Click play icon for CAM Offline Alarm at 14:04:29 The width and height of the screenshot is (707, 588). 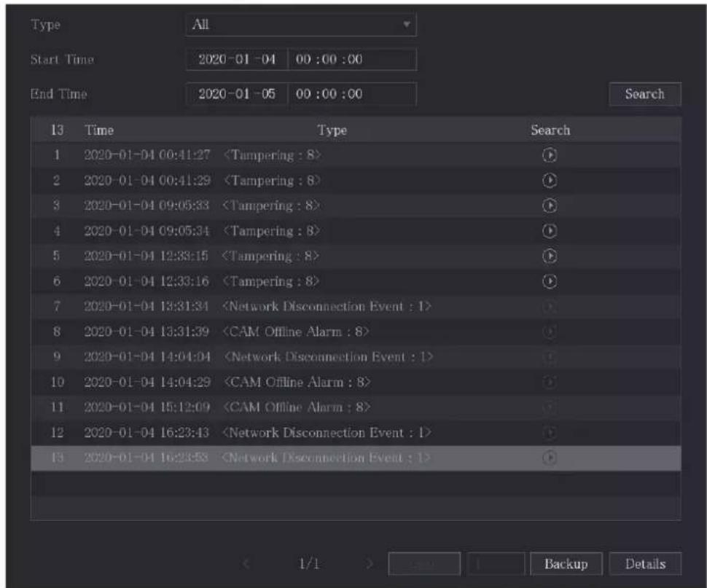tap(549, 382)
